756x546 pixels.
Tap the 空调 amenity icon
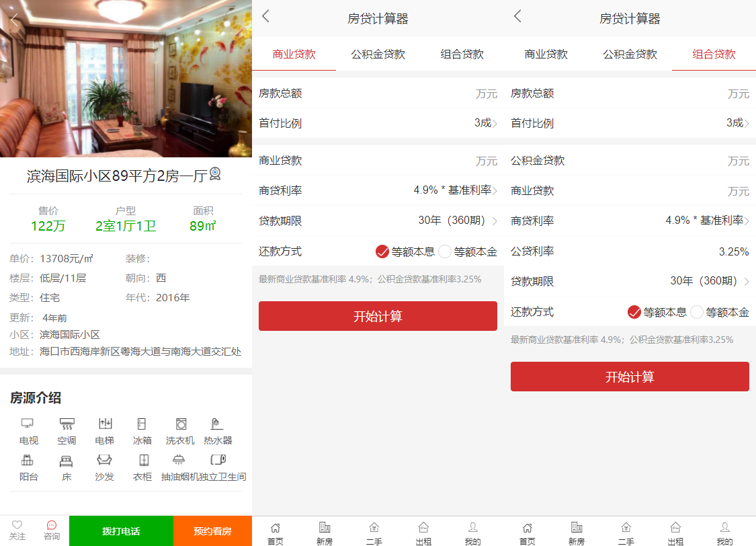[x=67, y=424]
